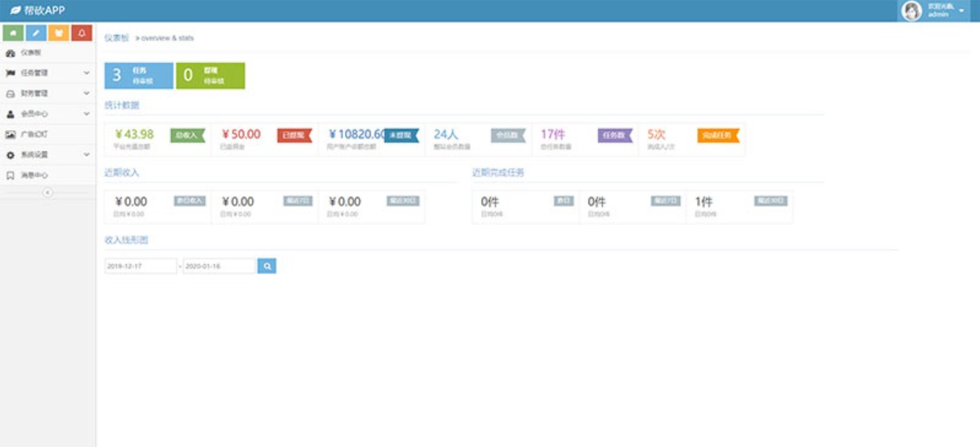The image size is (980, 447).
Task: Click the ¥43.98 total income value
Action: coord(134,134)
